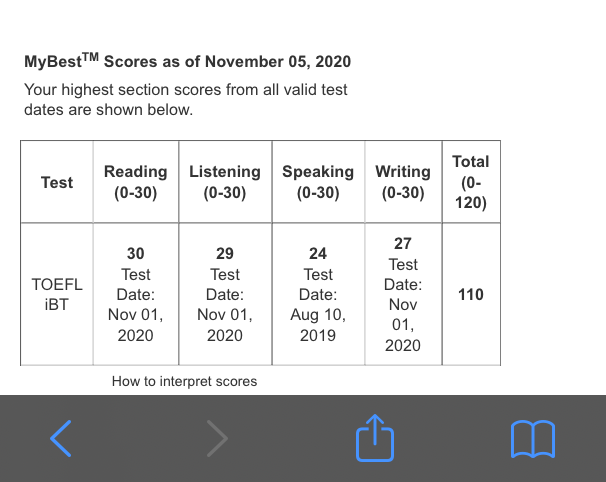Open the share sheet icon
Viewport: 606px width, 482px height.
pos(375,437)
